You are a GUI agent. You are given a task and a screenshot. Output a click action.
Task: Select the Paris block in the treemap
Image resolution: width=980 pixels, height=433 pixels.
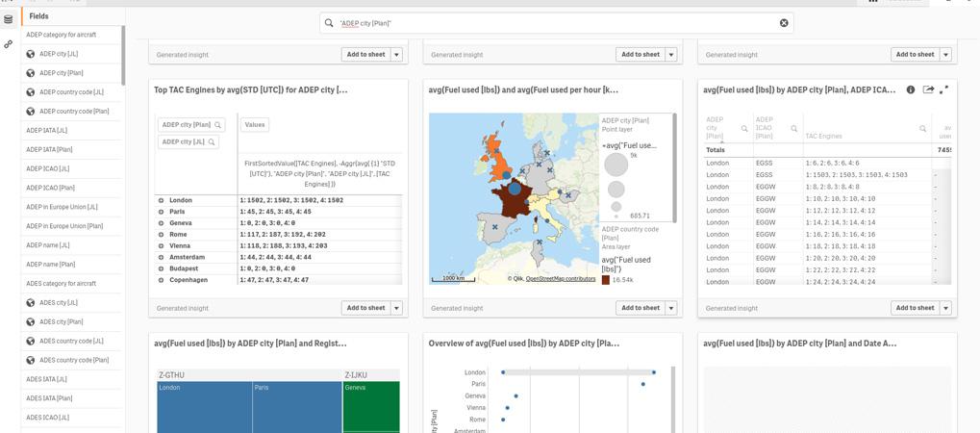click(x=297, y=407)
